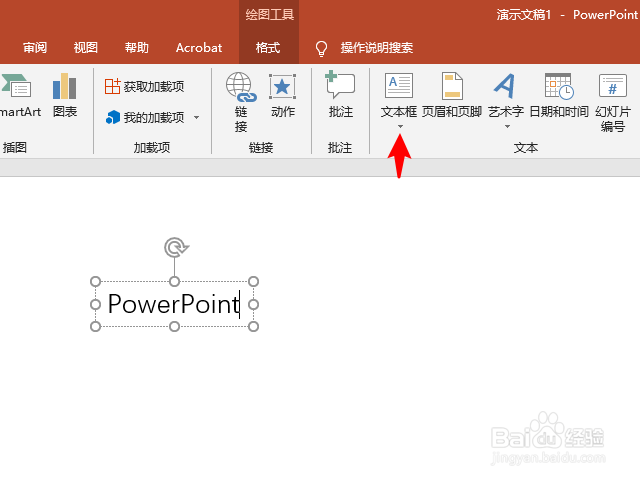Click the top-left handle of the text box
Image resolution: width=640 pixels, height=480 pixels.
96,282
